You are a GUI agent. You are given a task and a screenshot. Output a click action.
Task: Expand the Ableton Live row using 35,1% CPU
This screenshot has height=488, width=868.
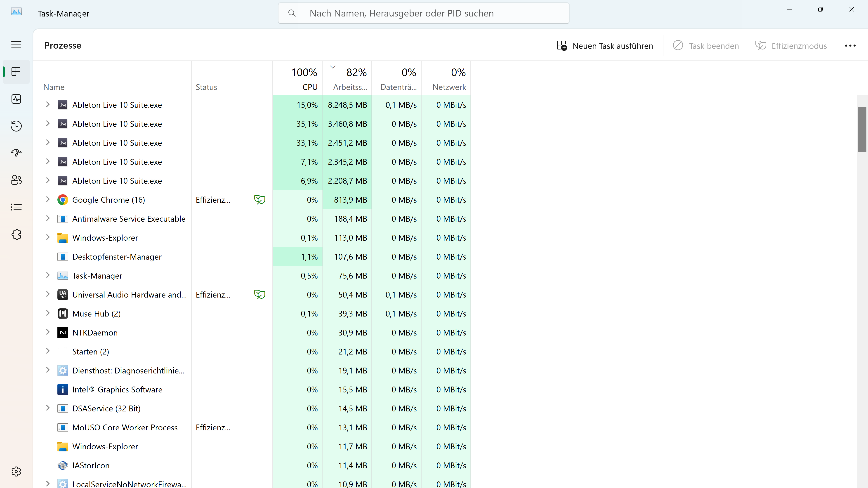tap(48, 124)
